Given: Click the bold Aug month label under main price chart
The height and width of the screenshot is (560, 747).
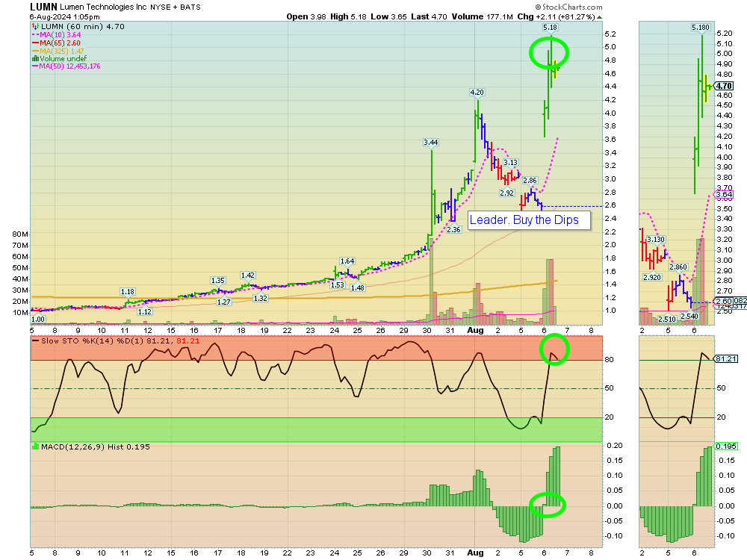Looking at the screenshot, I should 475,331.
